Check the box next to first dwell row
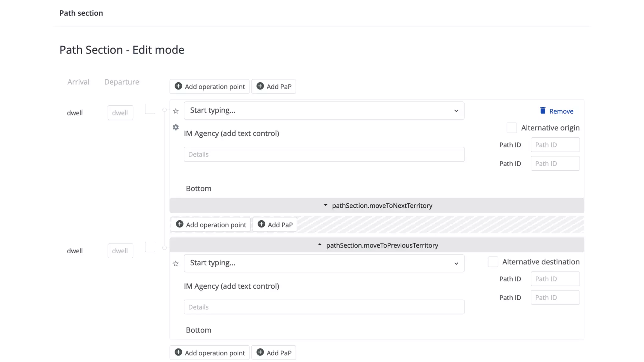 (150, 109)
